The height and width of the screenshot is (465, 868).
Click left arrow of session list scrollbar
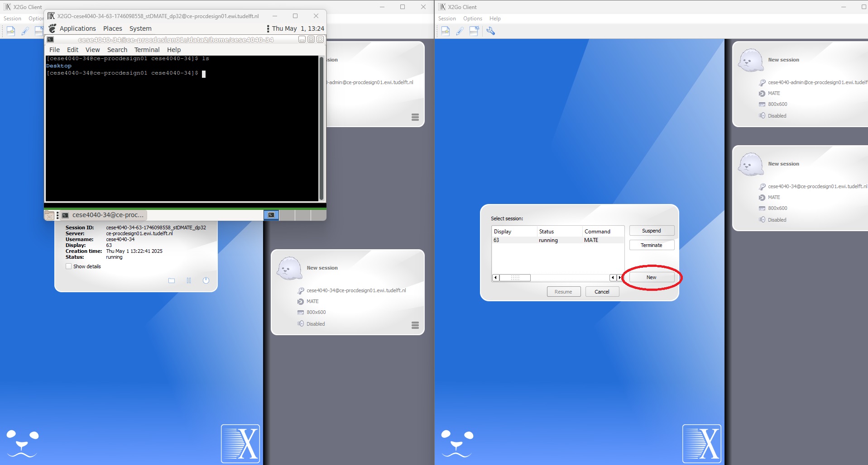tap(495, 278)
